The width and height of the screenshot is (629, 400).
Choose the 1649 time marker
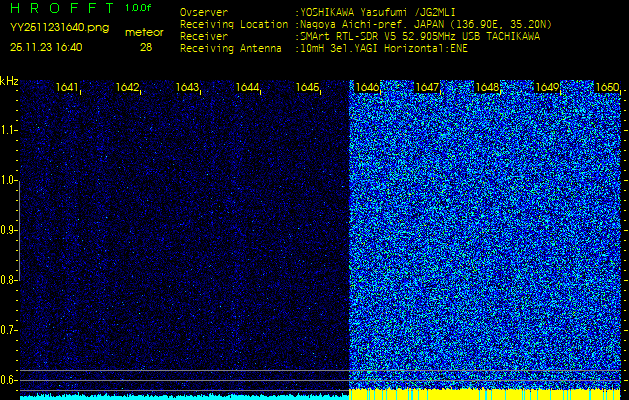tap(547, 87)
